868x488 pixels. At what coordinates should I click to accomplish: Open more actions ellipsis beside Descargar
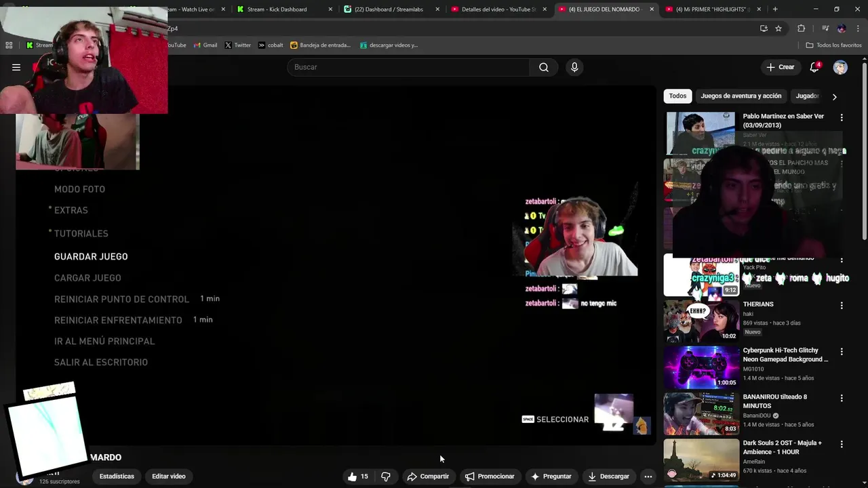[648, 476]
